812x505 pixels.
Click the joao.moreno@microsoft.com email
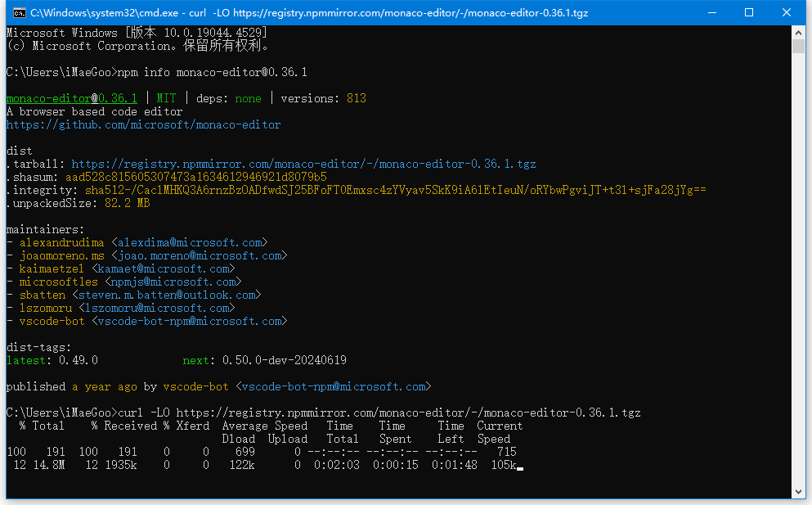200,255
